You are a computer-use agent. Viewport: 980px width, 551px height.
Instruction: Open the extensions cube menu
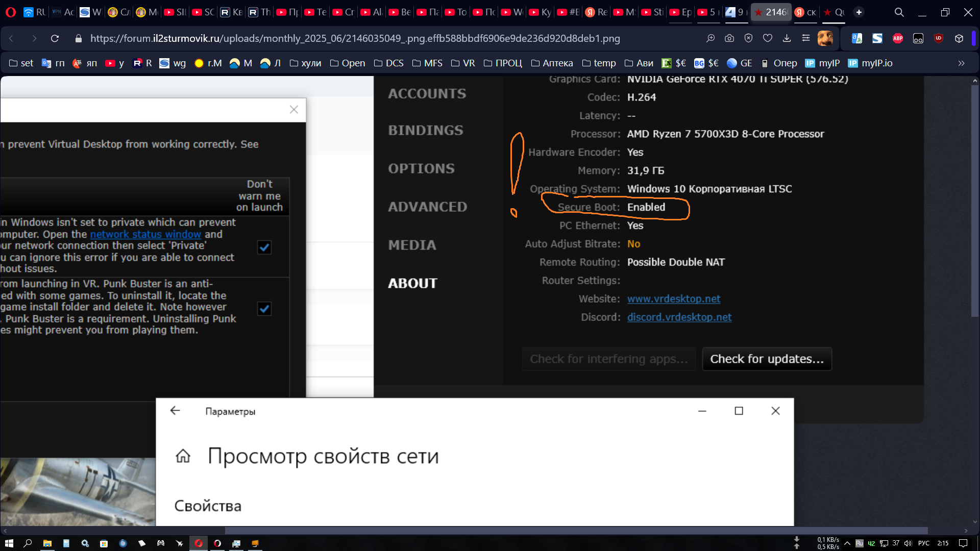coord(959,38)
